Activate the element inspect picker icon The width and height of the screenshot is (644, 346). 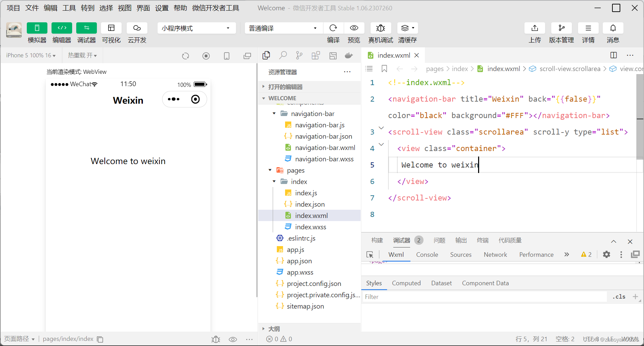pos(370,255)
